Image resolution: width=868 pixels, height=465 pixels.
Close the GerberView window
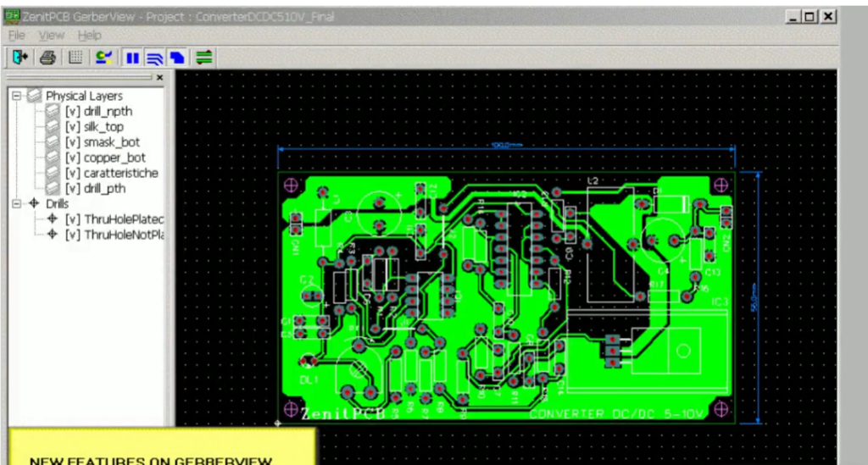tap(828, 17)
